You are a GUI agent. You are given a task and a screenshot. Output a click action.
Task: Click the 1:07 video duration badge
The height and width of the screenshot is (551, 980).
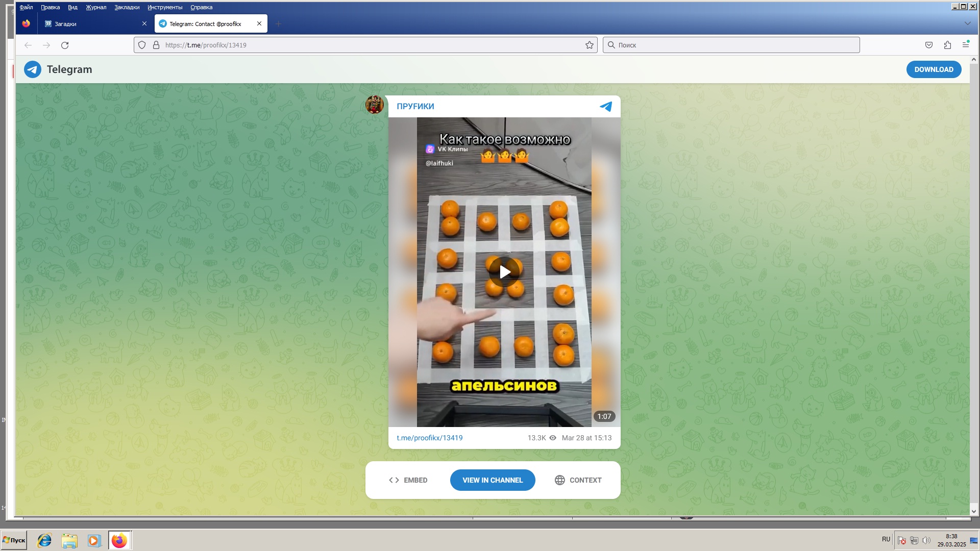click(604, 416)
